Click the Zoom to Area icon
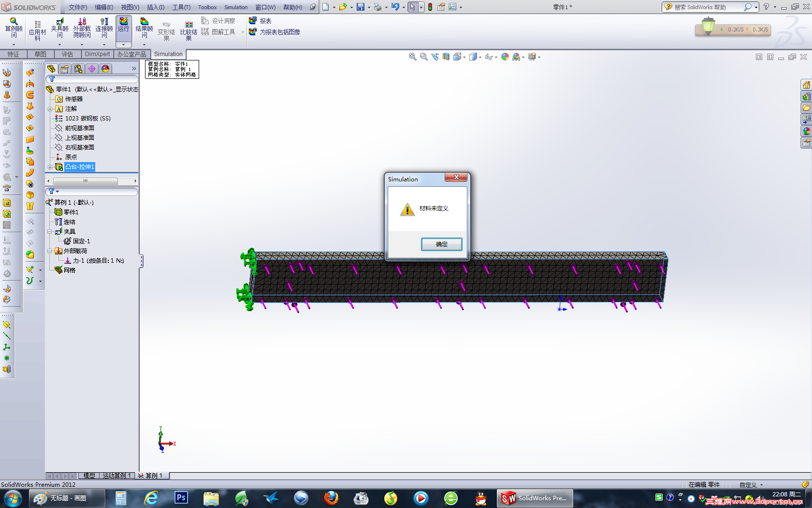The height and width of the screenshot is (508, 812). pos(423,57)
